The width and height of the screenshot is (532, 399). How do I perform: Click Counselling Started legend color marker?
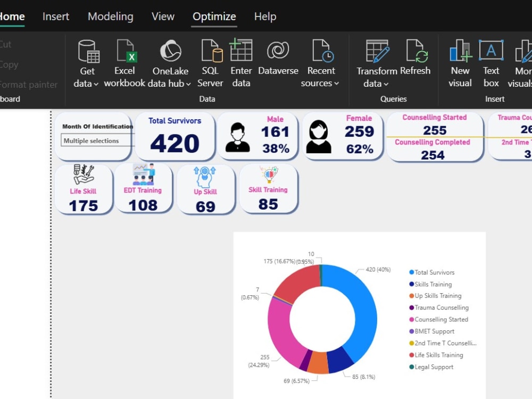(412, 319)
